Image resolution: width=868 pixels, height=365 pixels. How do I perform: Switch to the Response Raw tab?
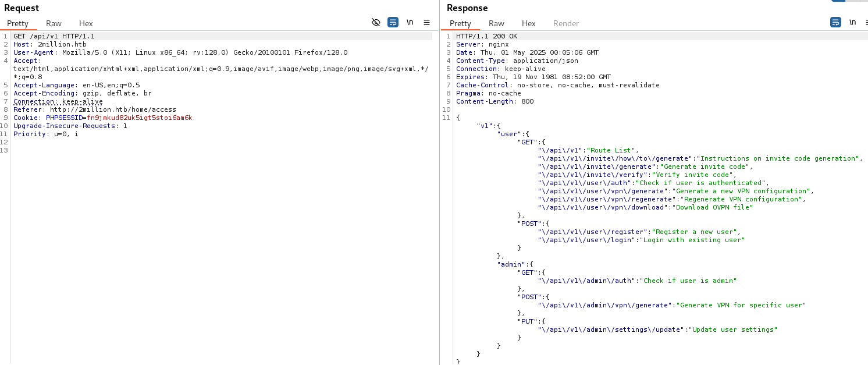(x=496, y=23)
